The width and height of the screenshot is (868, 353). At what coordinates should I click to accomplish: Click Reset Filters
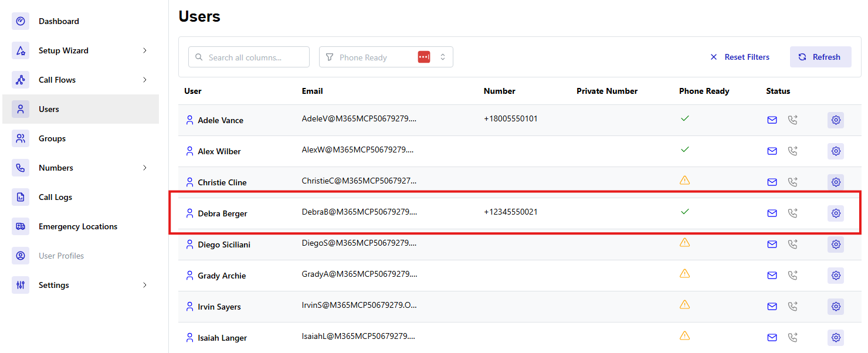740,57
